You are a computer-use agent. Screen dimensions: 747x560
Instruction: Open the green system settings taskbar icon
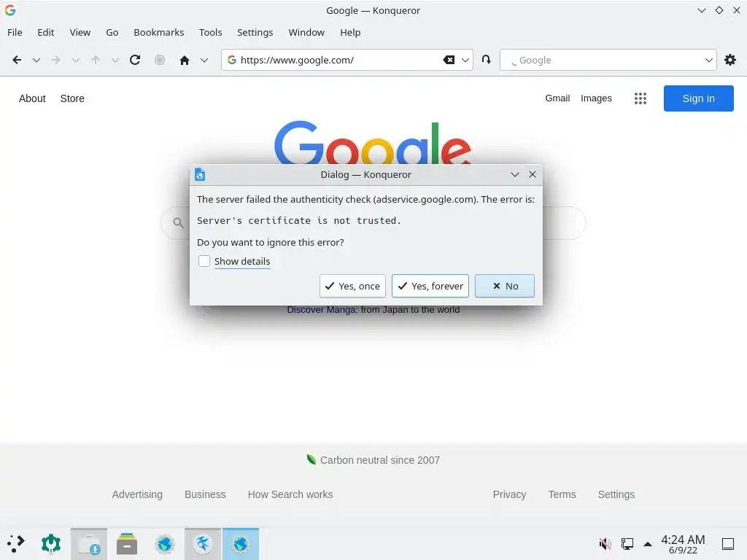[x=51, y=543]
